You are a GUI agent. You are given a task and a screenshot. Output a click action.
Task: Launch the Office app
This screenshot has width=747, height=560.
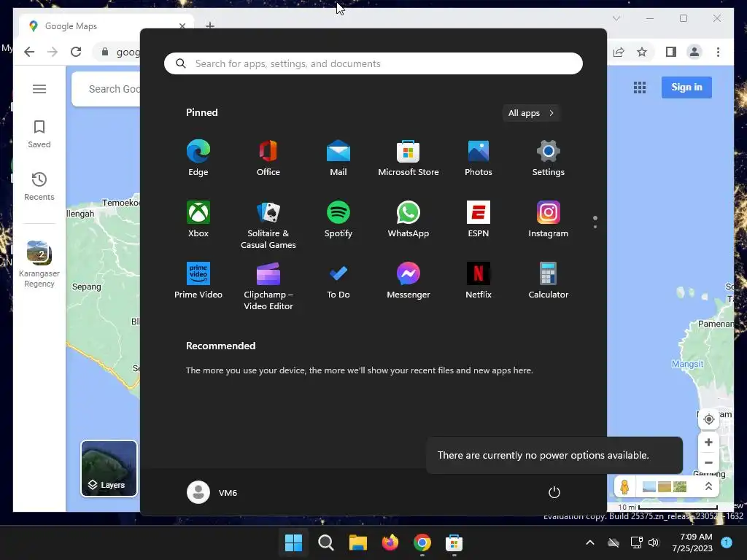click(268, 158)
